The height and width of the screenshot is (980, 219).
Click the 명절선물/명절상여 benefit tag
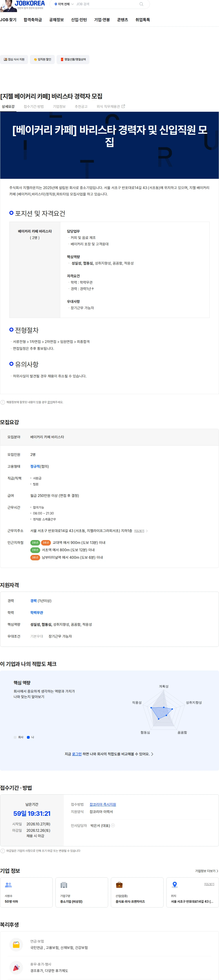[73, 59]
